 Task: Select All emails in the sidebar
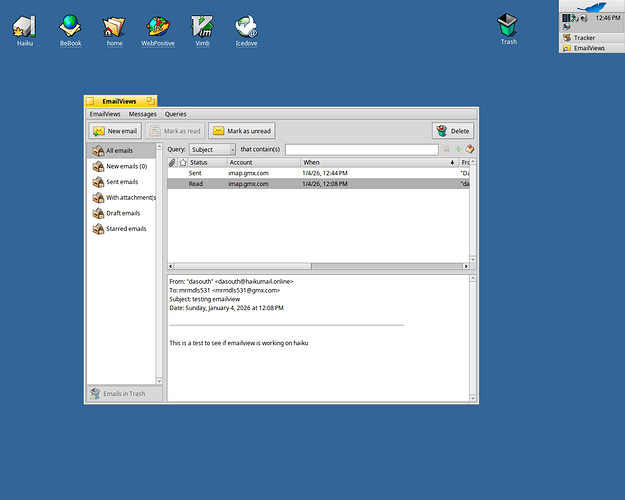pyautogui.click(x=121, y=151)
